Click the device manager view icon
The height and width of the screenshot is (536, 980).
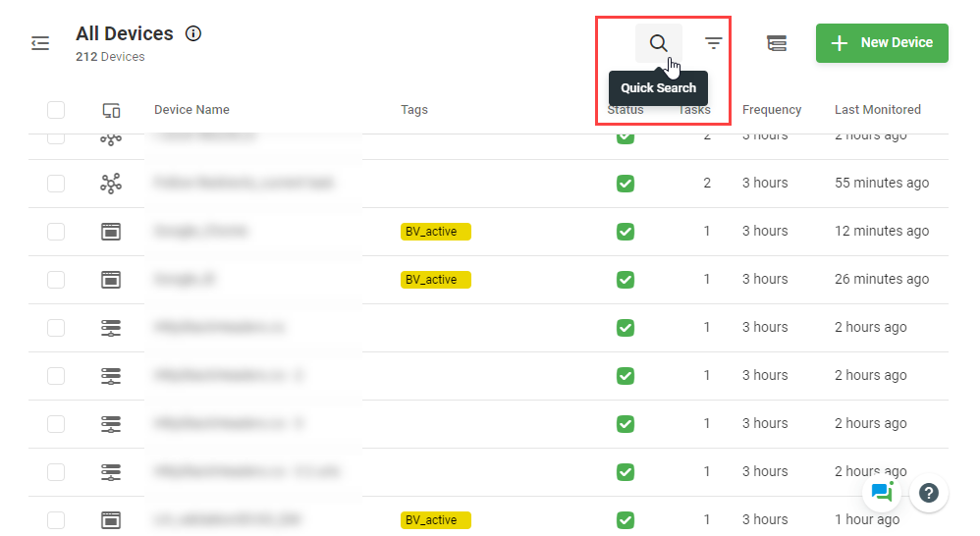tap(777, 43)
